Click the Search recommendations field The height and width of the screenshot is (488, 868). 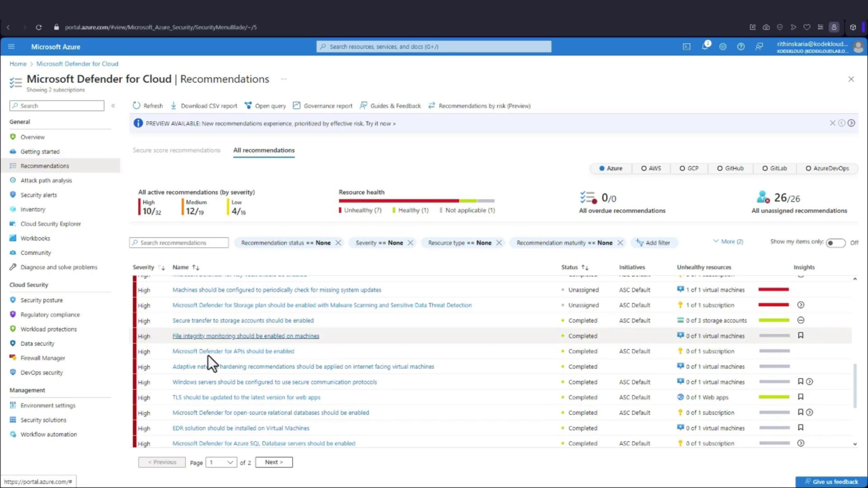(x=179, y=243)
